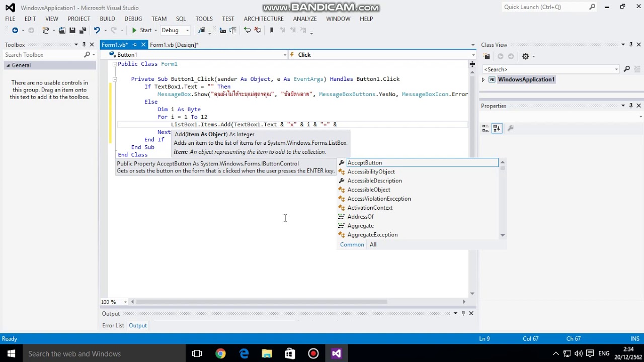Toggle auto-hide pin on the Class View panel

tap(631, 45)
